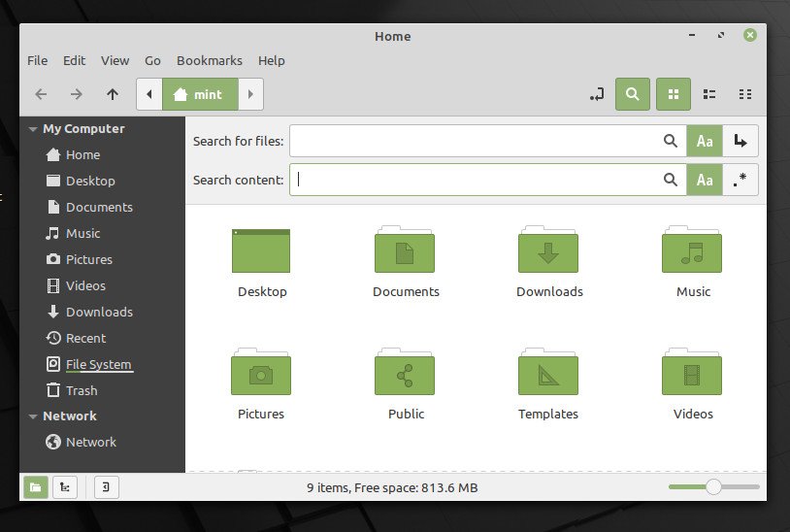The width and height of the screenshot is (790, 532).
Task: Toggle recursive subfolder search arrow button
Action: (741, 141)
